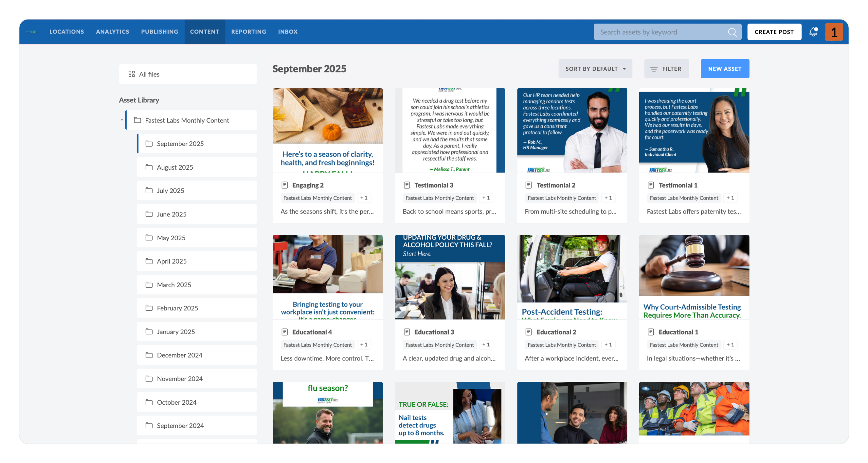Expand the +1 tags on Testimonial 2

point(608,198)
